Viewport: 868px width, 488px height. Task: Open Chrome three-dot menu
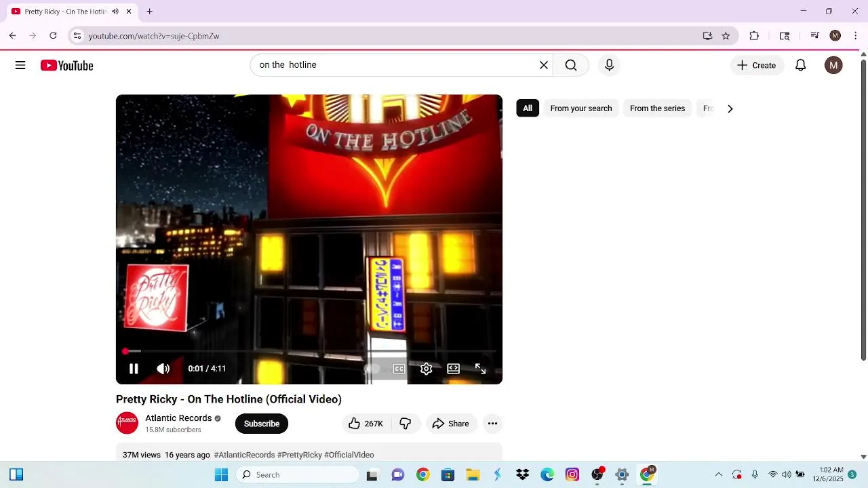[855, 36]
